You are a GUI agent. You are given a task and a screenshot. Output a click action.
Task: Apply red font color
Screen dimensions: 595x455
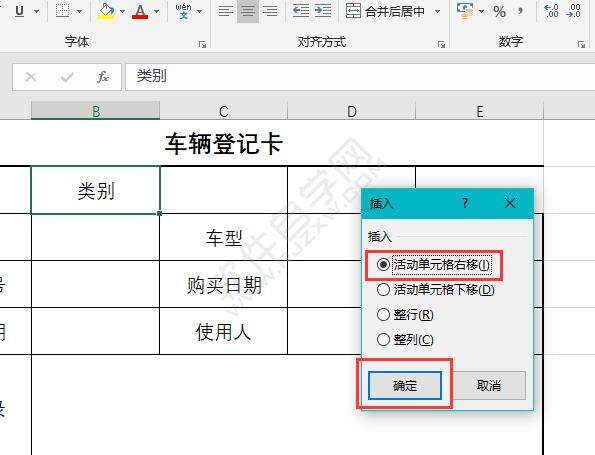[x=140, y=11]
